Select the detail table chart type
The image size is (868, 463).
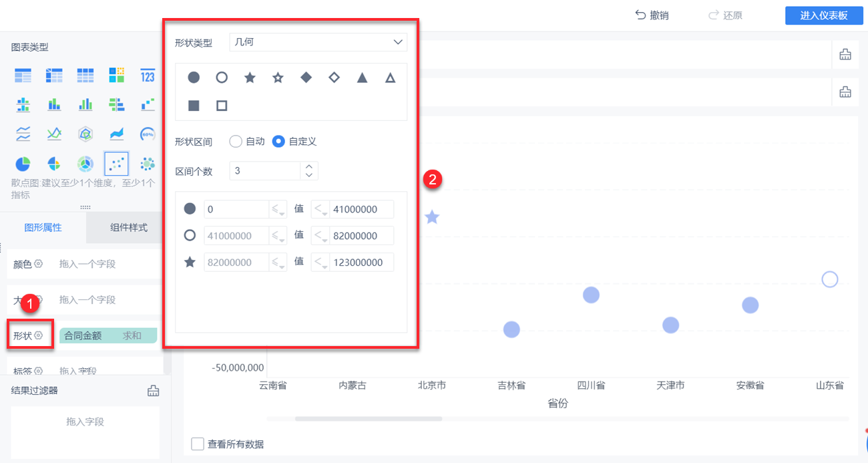coord(85,75)
